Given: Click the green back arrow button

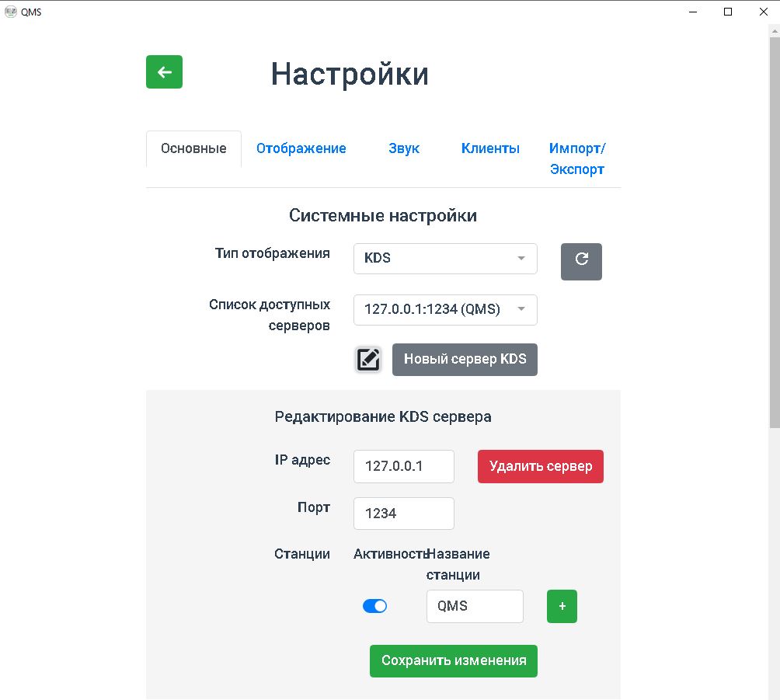Looking at the screenshot, I should 164,72.
